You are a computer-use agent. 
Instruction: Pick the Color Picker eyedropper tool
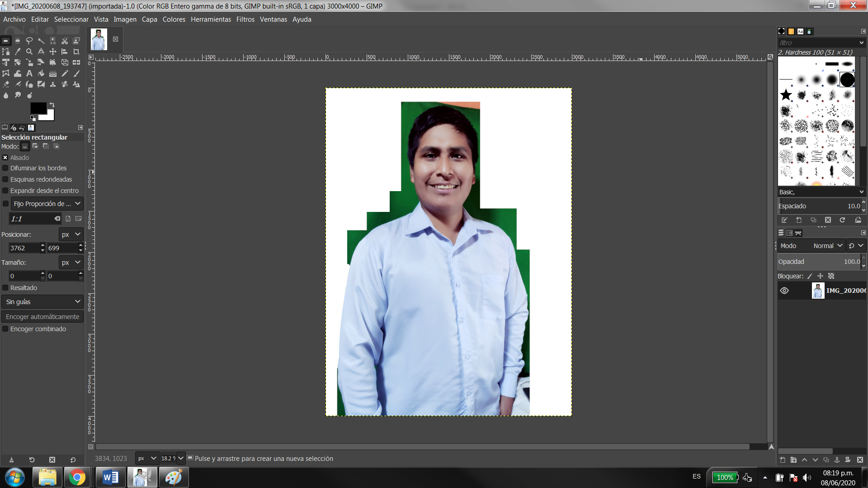[x=18, y=52]
